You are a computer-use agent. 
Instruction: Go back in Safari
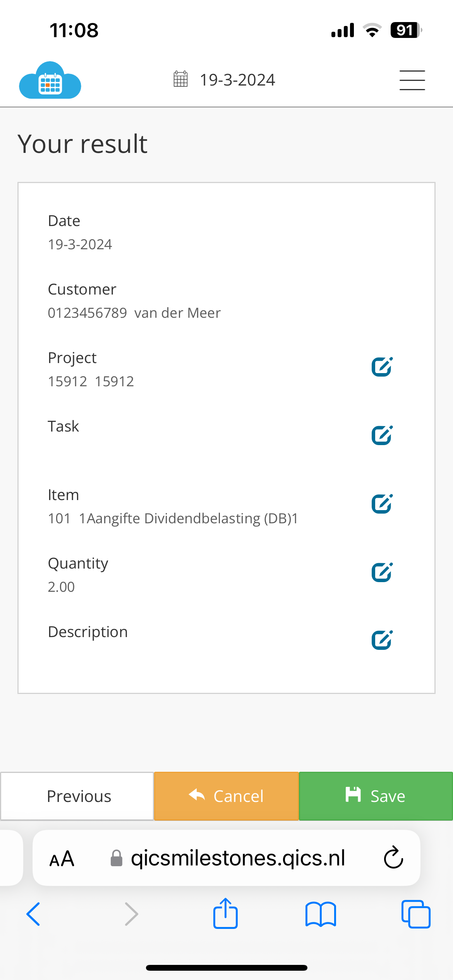click(33, 914)
